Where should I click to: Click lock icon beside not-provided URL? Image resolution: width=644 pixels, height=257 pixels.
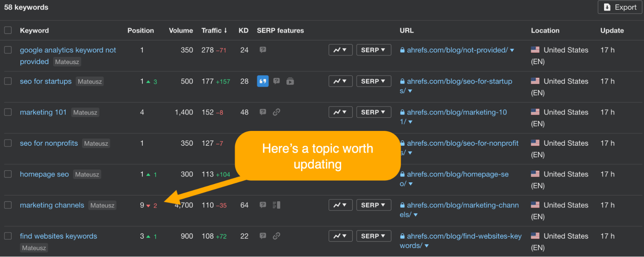click(402, 50)
